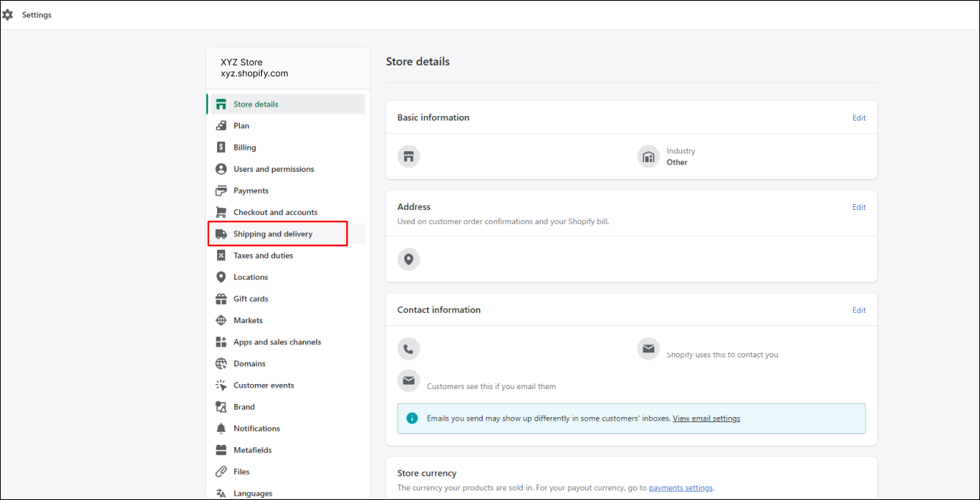The height and width of the screenshot is (500, 980).
Task: Click the Files paperclip icon
Action: [x=221, y=472]
